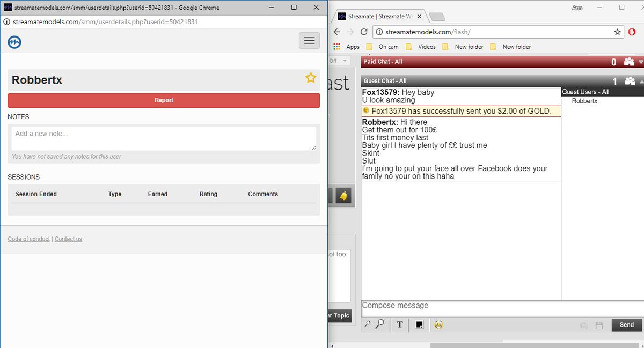Send the composed message
Screen dimensions: 644x348
[x=626, y=325]
